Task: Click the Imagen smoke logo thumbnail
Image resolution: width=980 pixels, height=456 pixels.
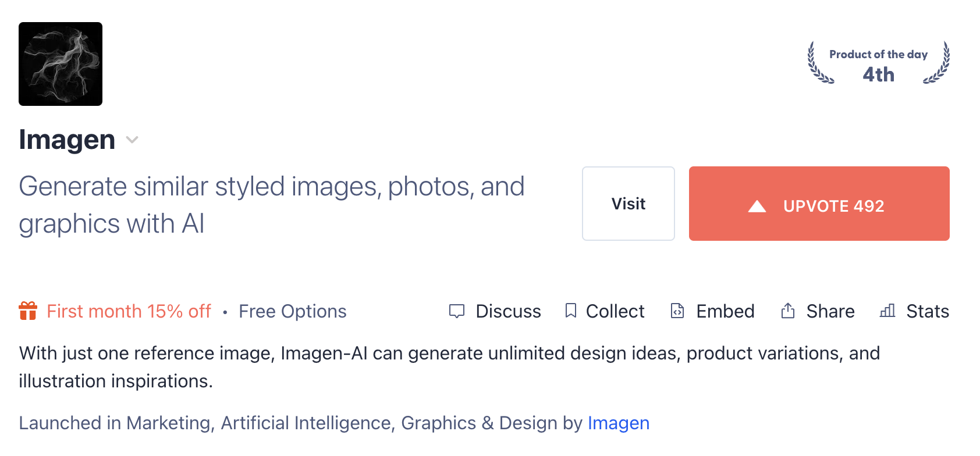Action: pos(61,64)
